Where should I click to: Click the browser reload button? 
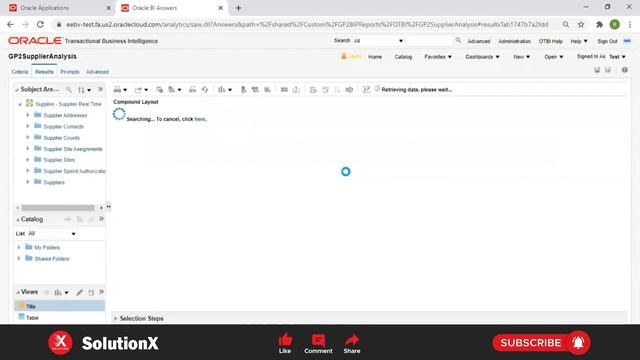click(40, 24)
